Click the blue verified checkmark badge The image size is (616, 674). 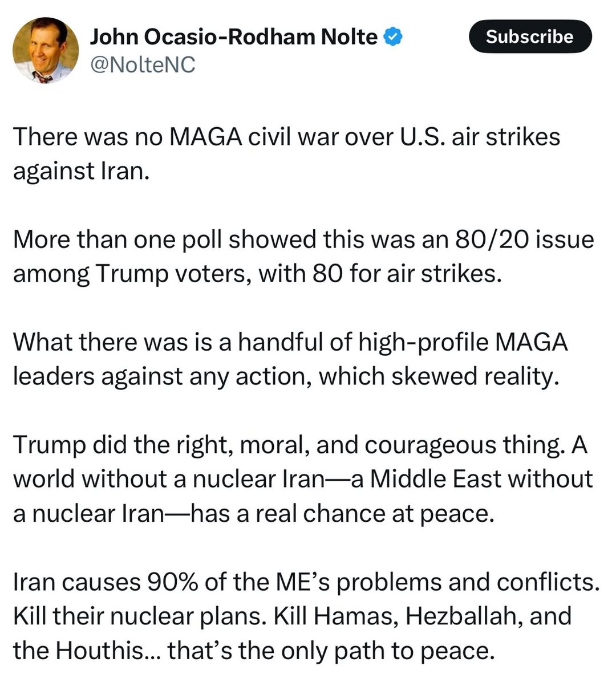[392, 37]
